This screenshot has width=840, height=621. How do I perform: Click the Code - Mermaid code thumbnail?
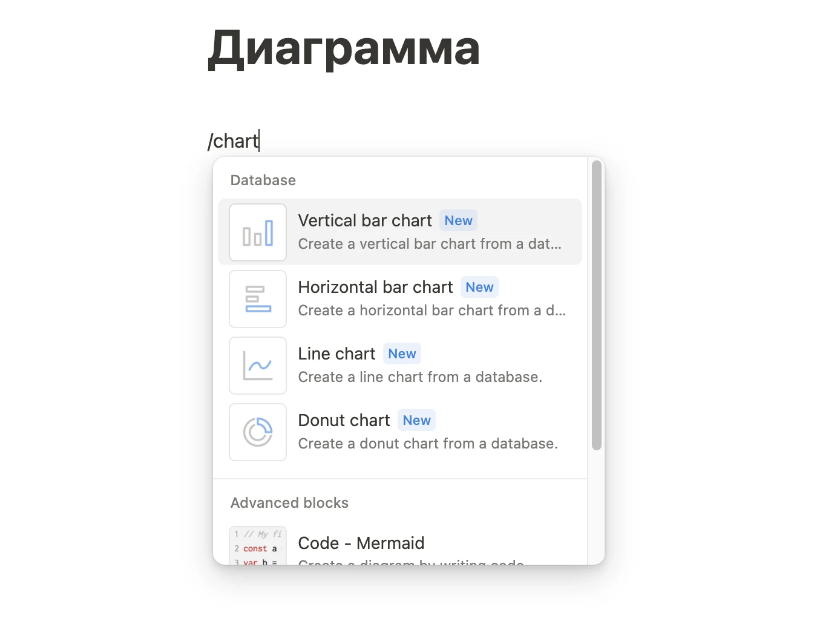[x=258, y=546]
